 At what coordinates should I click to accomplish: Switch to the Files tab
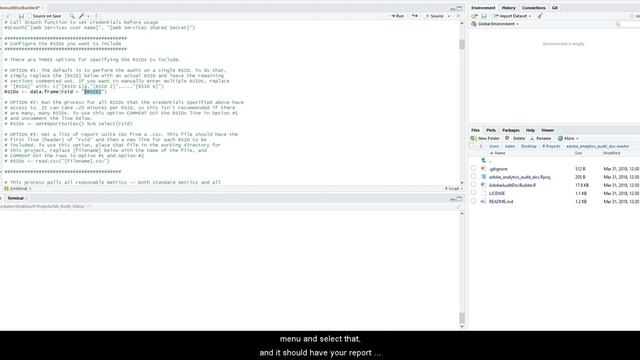tap(476, 130)
